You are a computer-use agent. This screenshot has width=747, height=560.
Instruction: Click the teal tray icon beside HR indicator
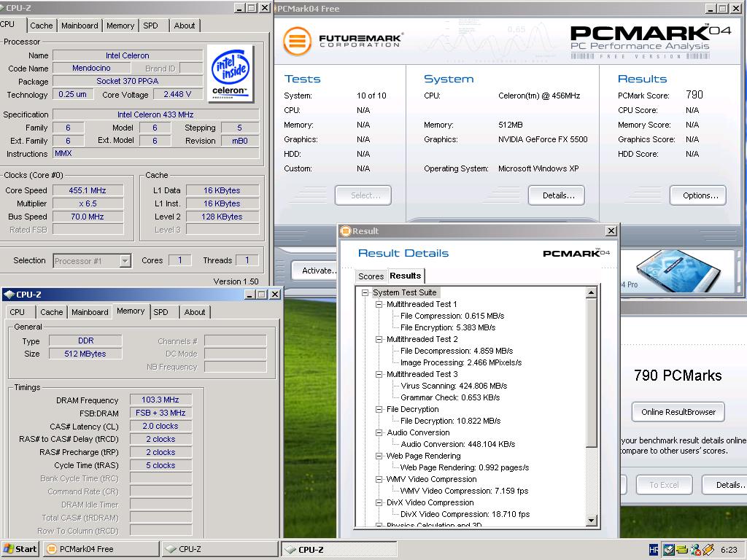coord(669,550)
